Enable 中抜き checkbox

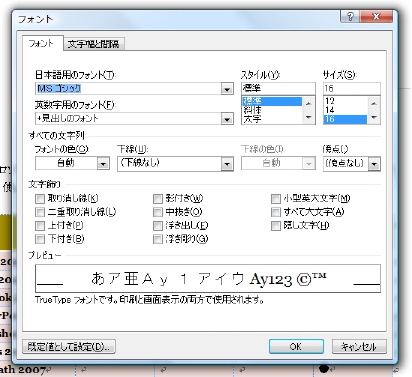click(158, 212)
